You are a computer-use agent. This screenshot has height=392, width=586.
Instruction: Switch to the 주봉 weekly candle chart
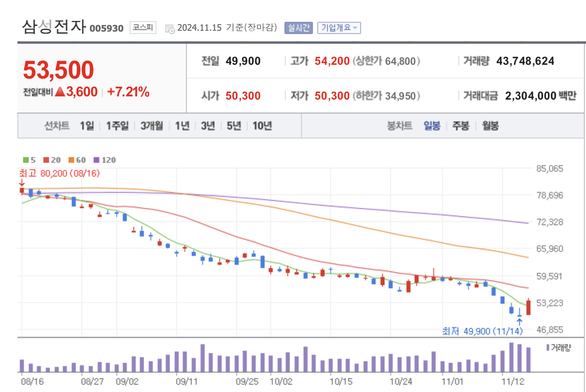pyautogui.click(x=460, y=126)
